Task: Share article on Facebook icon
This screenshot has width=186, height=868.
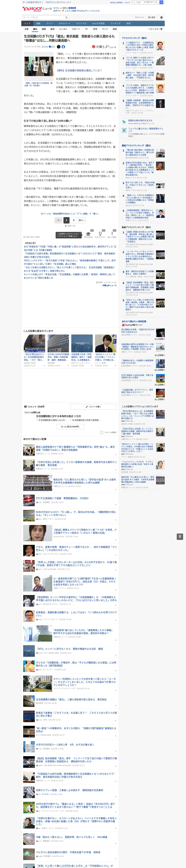Action: [x=63, y=47]
